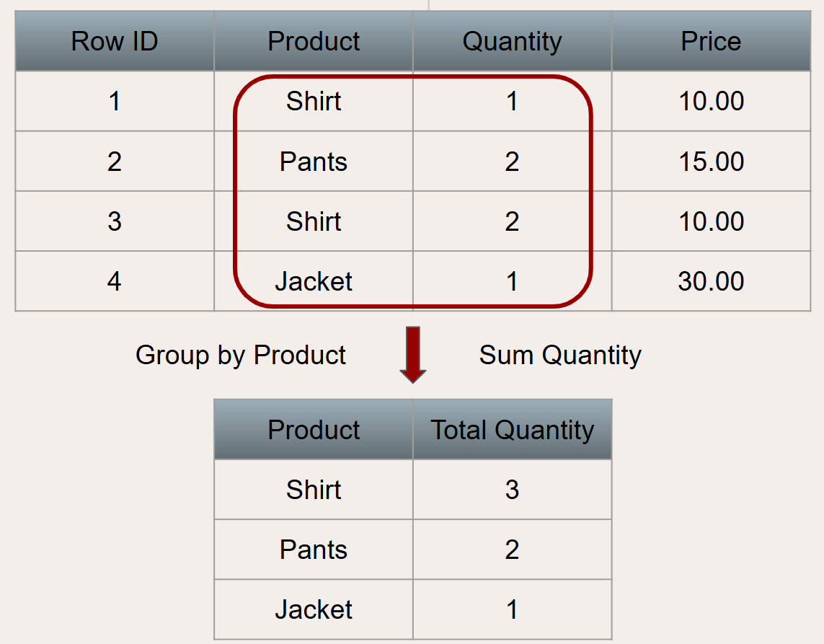Select the Row ID 1 cell
Screen dimensions: 824x644
click(x=114, y=102)
